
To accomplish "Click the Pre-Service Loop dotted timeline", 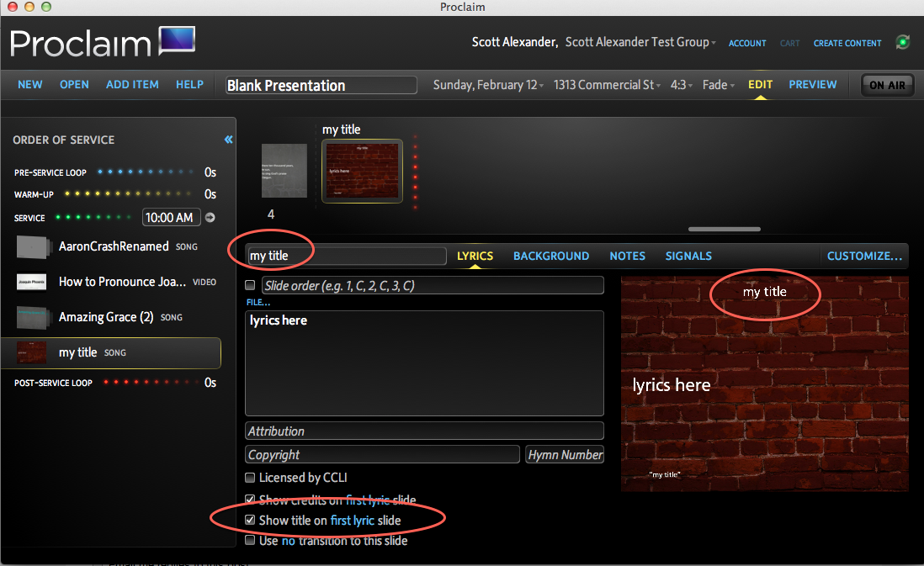I will [146, 172].
